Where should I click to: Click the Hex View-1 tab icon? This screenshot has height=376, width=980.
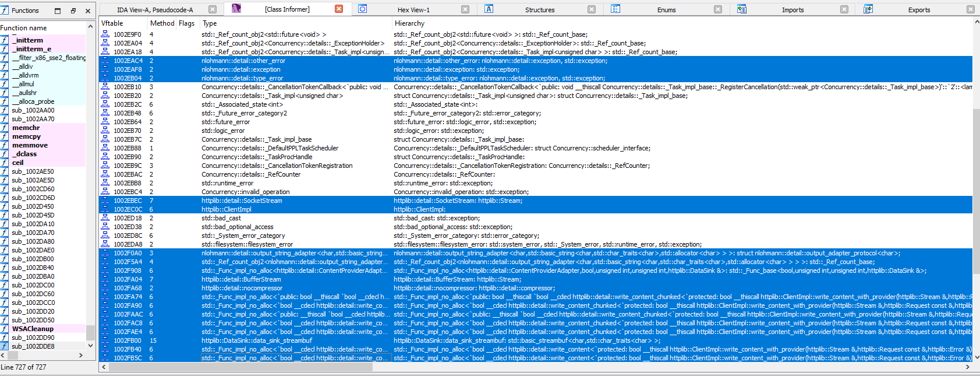coord(362,9)
